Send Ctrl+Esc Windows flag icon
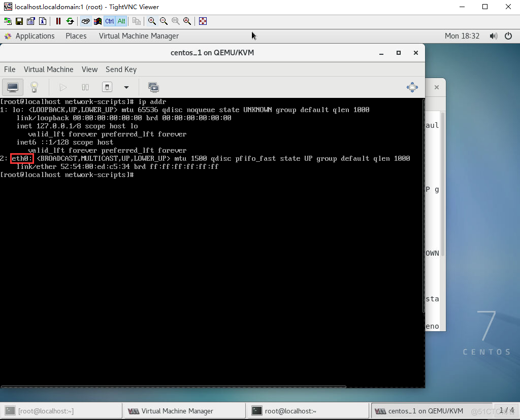This screenshot has width=520, height=420. pyautogui.click(x=97, y=21)
